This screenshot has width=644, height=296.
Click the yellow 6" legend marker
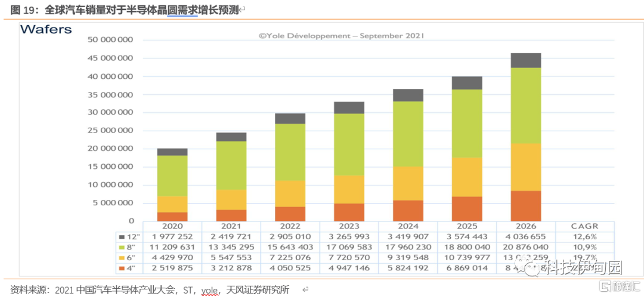tap(123, 258)
